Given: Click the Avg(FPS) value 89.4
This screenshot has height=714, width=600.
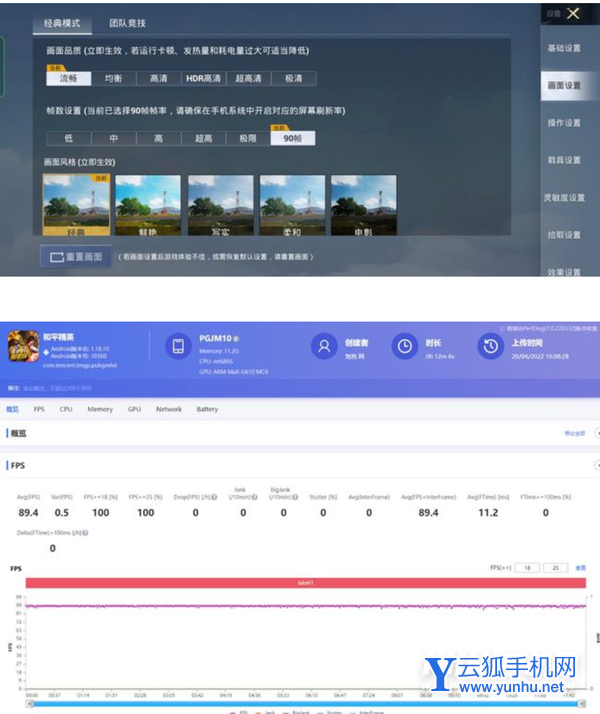Looking at the screenshot, I should pos(28,513).
